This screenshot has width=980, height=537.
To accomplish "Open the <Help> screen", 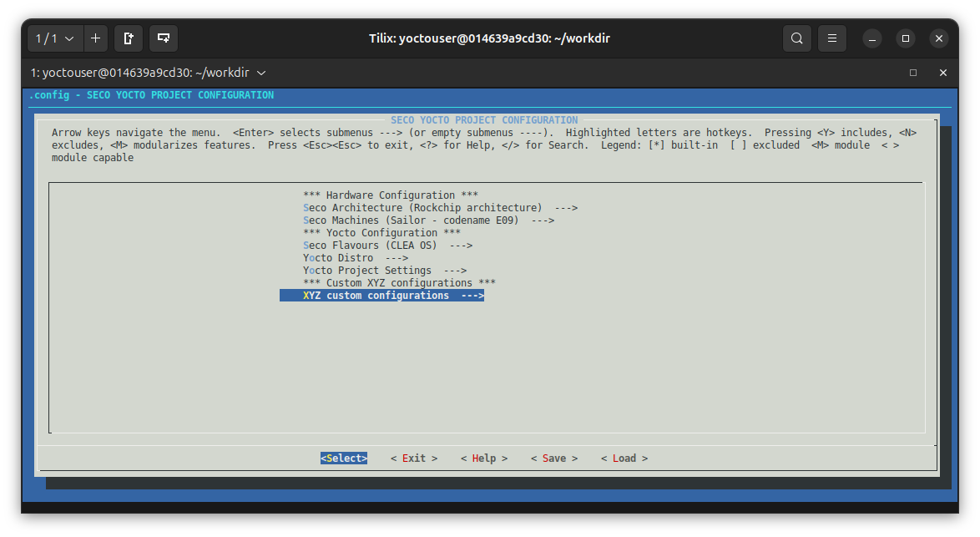I will pos(484,458).
